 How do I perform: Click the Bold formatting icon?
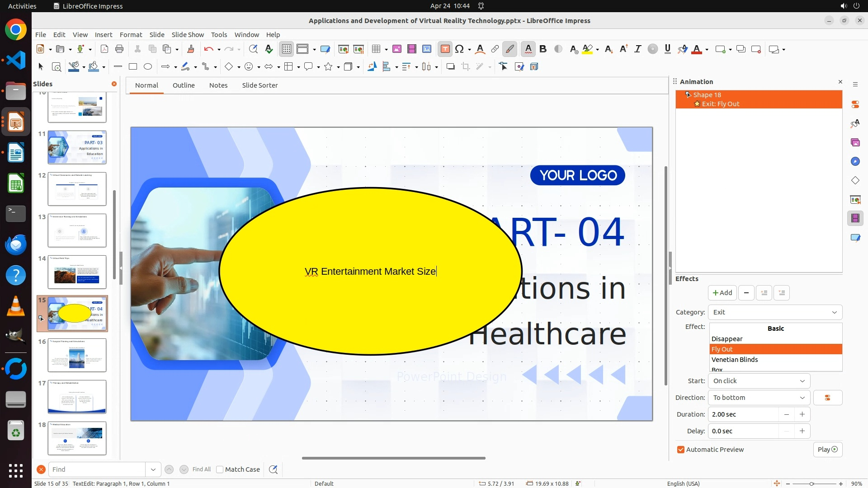click(543, 49)
